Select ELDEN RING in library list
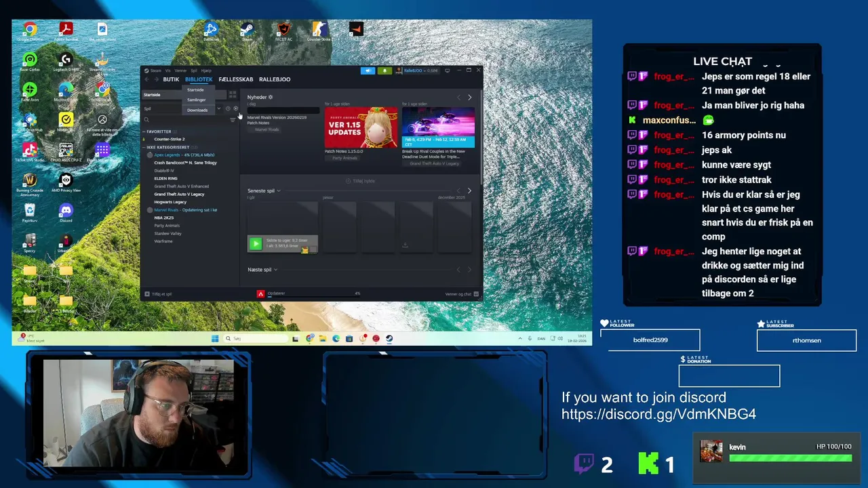The width and height of the screenshot is (868, 488). click(165, 178)
